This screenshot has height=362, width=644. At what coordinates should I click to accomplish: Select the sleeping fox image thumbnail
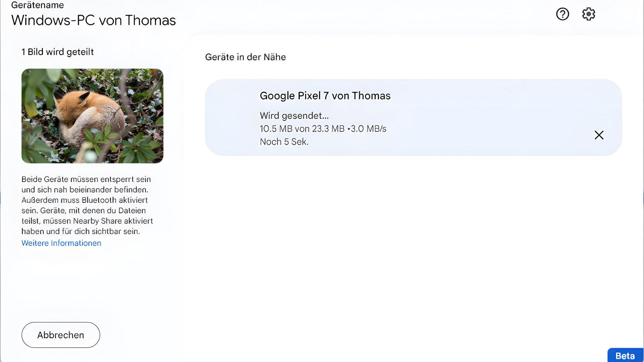[x=92, y=116]
